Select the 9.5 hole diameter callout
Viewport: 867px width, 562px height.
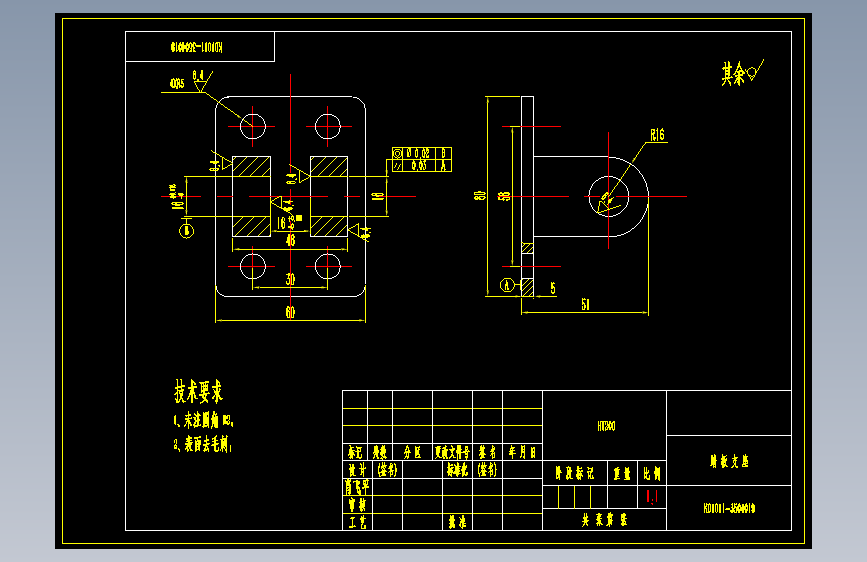[177, 84]
